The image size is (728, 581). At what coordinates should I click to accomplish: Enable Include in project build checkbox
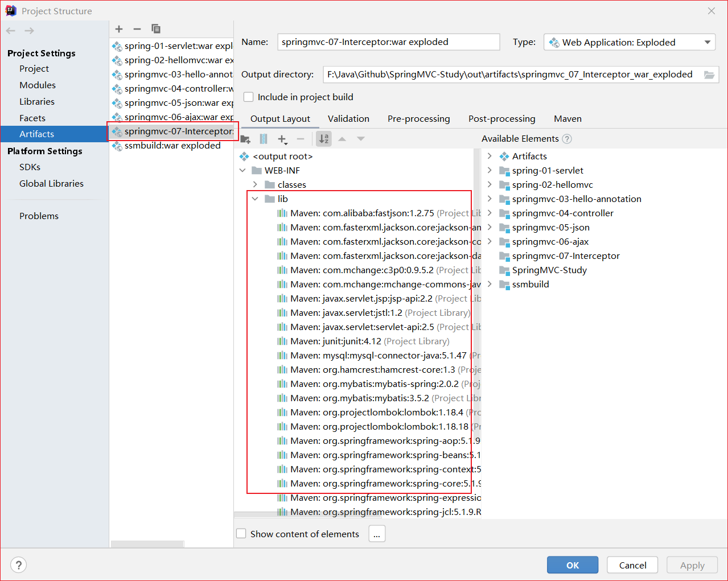point(249,97)
